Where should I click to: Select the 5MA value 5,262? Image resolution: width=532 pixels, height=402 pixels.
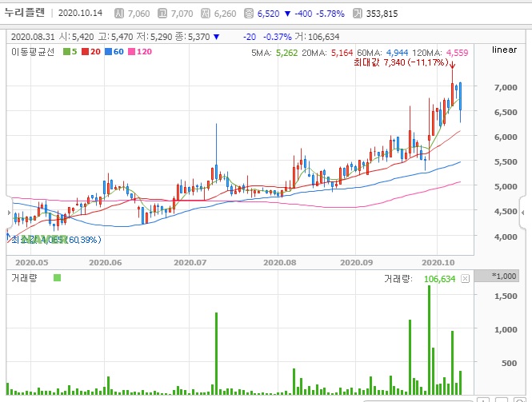(286, 53)
